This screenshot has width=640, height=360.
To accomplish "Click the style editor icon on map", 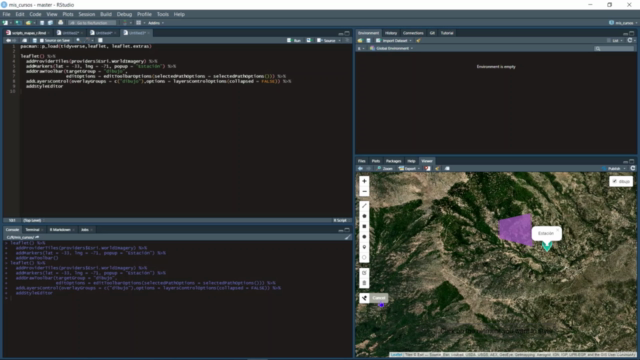I will (x=364, y=298).
